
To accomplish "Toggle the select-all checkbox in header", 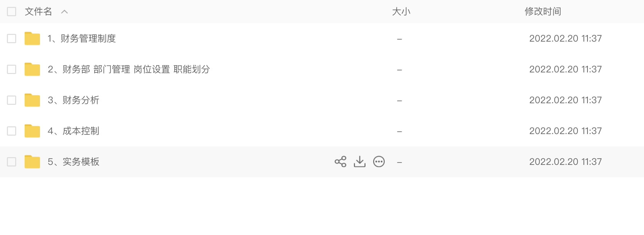I will 12,12.
